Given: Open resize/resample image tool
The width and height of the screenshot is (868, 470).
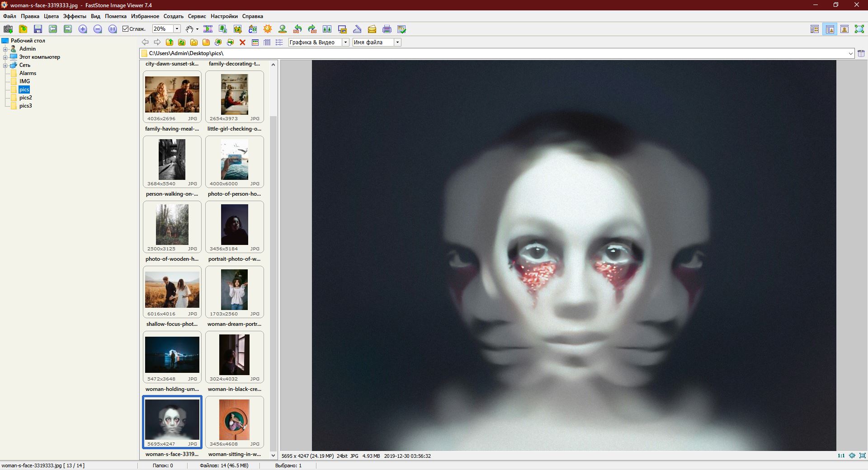Looking at the screenshot, I should point(223,29).
